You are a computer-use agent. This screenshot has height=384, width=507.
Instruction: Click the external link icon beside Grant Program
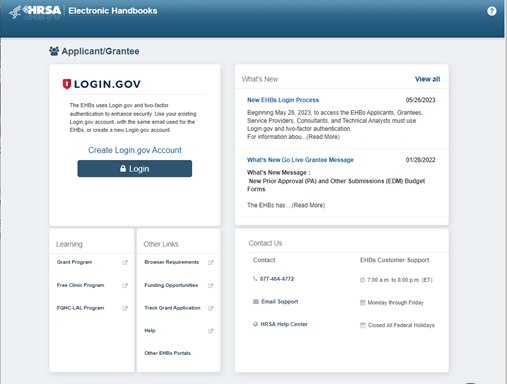pos(125,262)
